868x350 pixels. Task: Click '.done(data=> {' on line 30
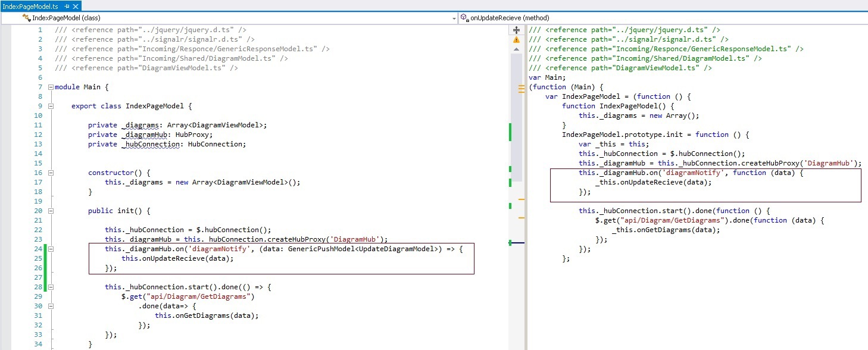[167, 306]
